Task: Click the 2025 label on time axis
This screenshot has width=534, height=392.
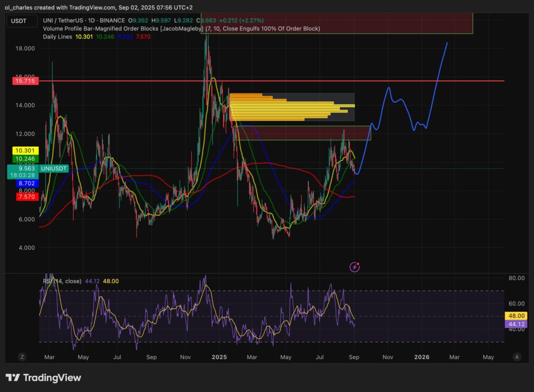Action: click(219, 357)
